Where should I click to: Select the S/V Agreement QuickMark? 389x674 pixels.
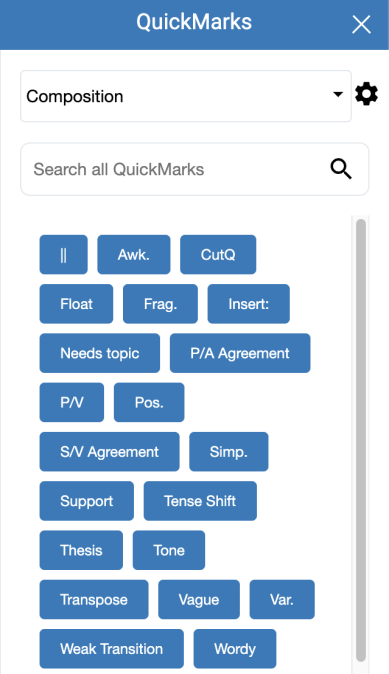point(110,452)
